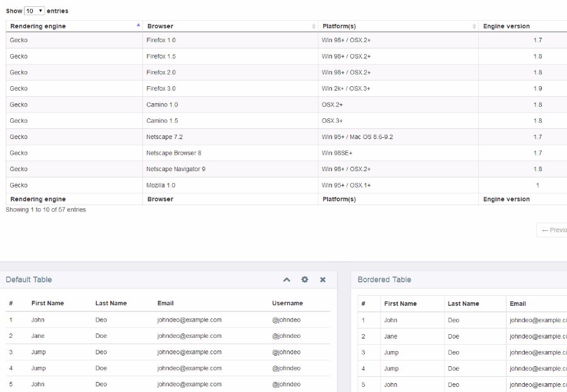Click @johndeo in Default Table row 1
567x392 pixels.
[x=287, y=320]
